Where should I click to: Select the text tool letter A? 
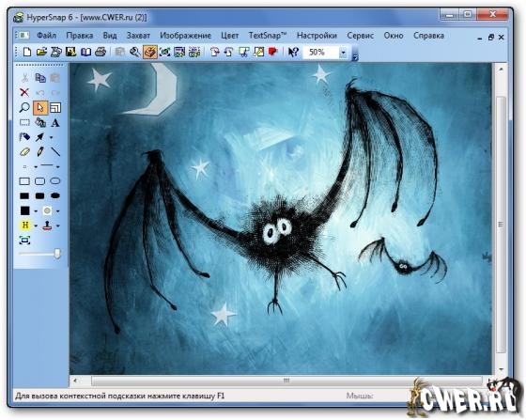tap(55, 123)
